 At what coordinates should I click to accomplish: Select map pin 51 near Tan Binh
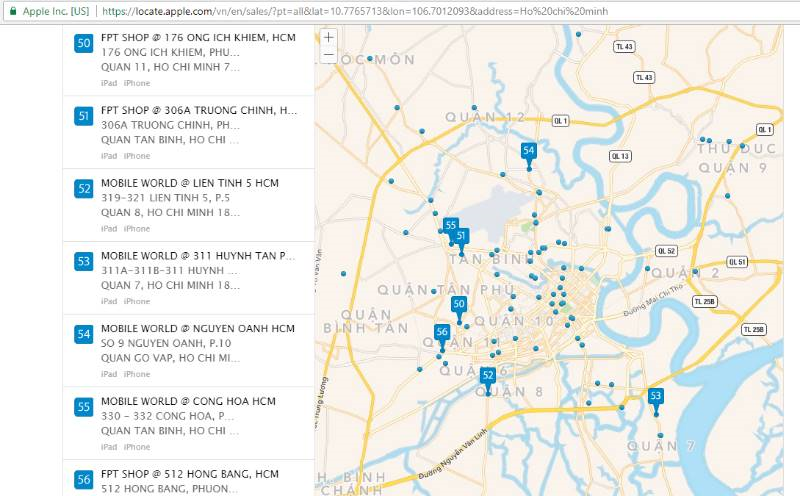pos(462,237)
